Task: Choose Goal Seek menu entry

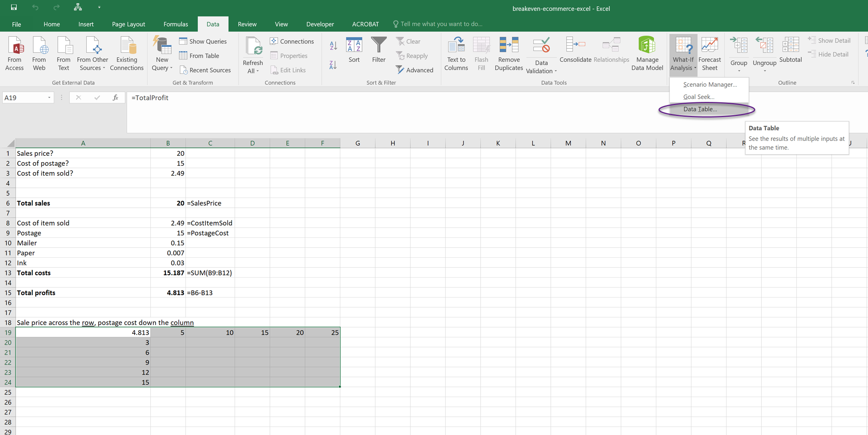Action: pos(698,97)
